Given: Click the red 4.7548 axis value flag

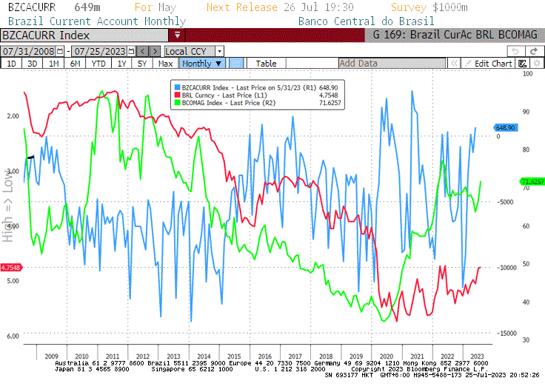Looking at the screenshot, I should pos(11,267).
